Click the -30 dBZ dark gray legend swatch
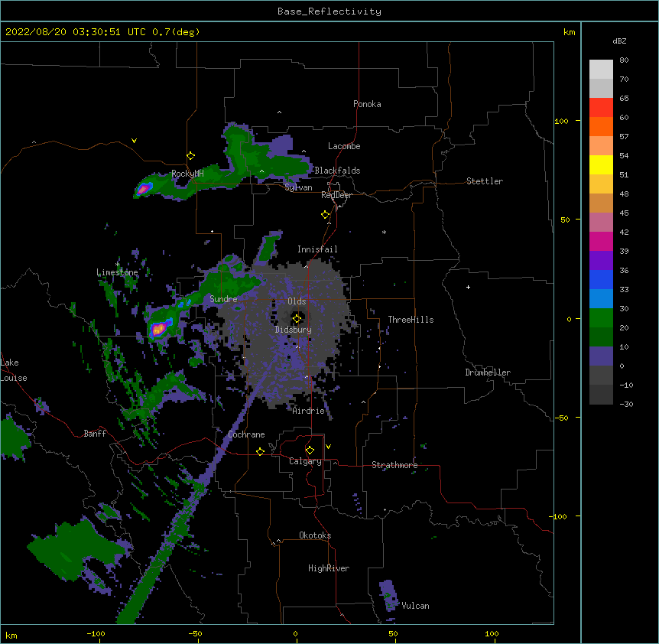659x644 pixels. pos(601,395)
